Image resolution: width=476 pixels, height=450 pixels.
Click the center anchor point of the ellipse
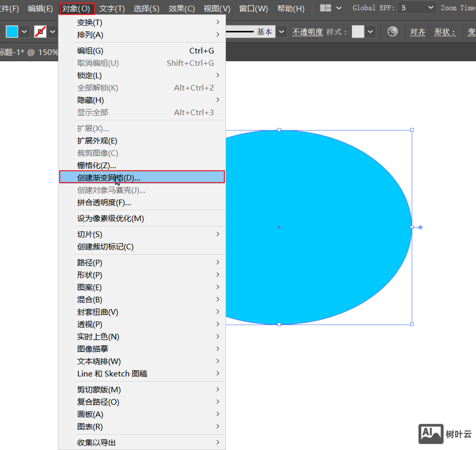(x=279, y=227)
